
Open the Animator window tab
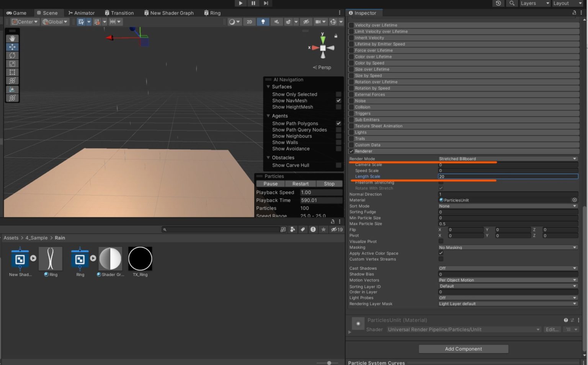(82, 13)
